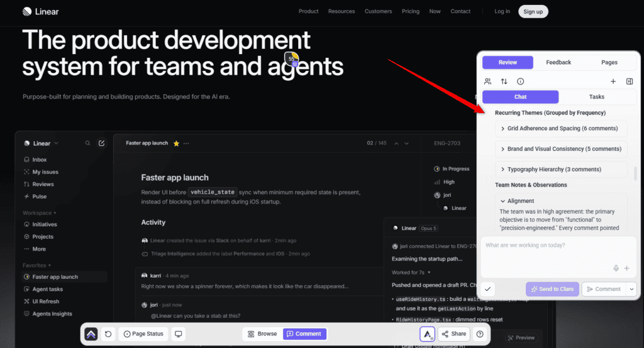
Task: Open three-dot menu beside Faster app launch
Action: click(186, 143)
